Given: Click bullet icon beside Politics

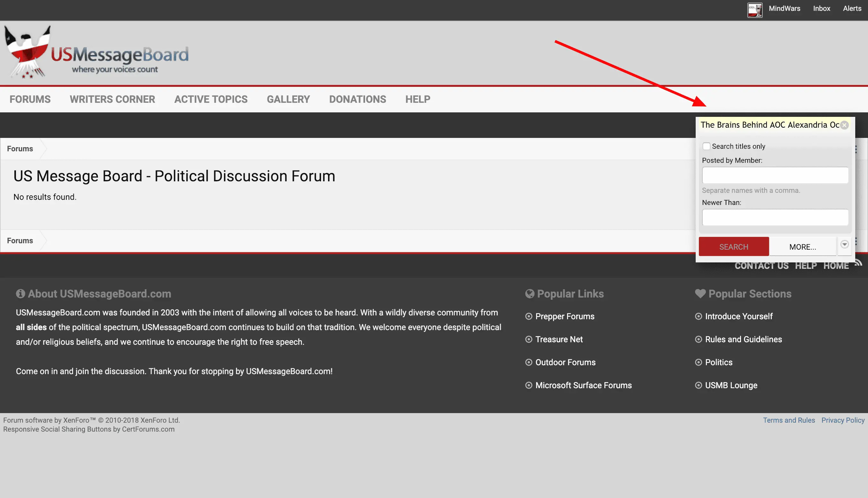Looking at the screenshot, I should 699,362.
